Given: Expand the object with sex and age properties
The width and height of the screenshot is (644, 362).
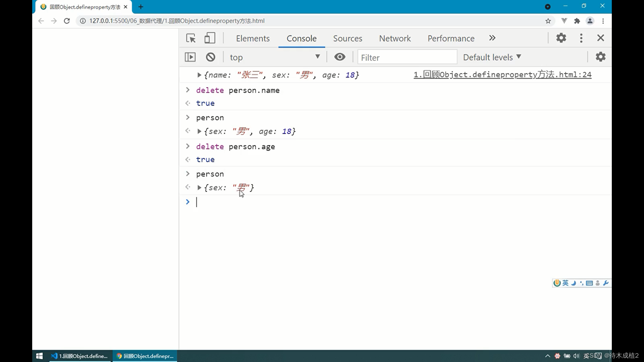Looking at the screenshot, I should coord(200,131).
